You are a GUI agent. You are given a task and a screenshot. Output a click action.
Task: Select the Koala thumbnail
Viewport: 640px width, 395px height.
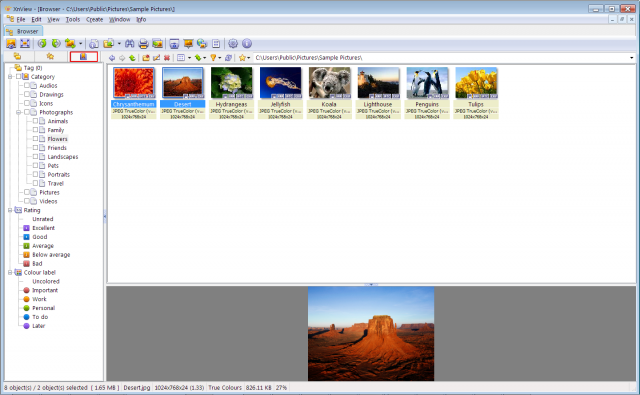point(329,93)
